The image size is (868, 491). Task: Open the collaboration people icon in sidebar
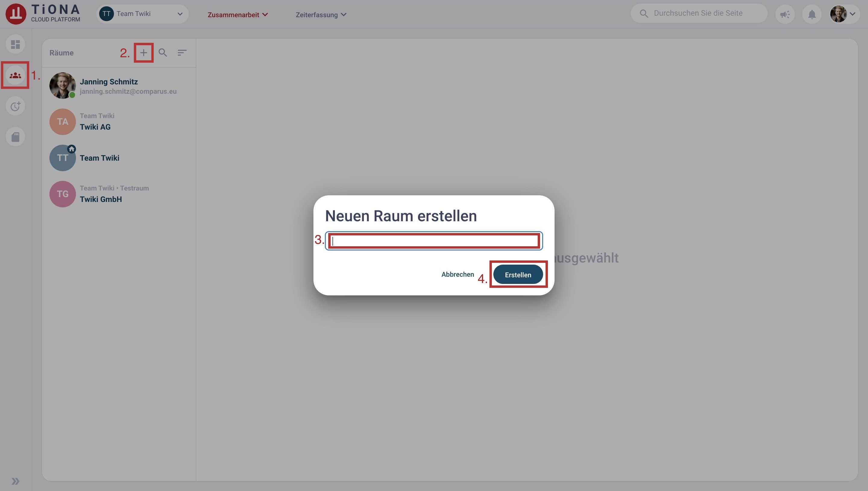tap(15, 75)
